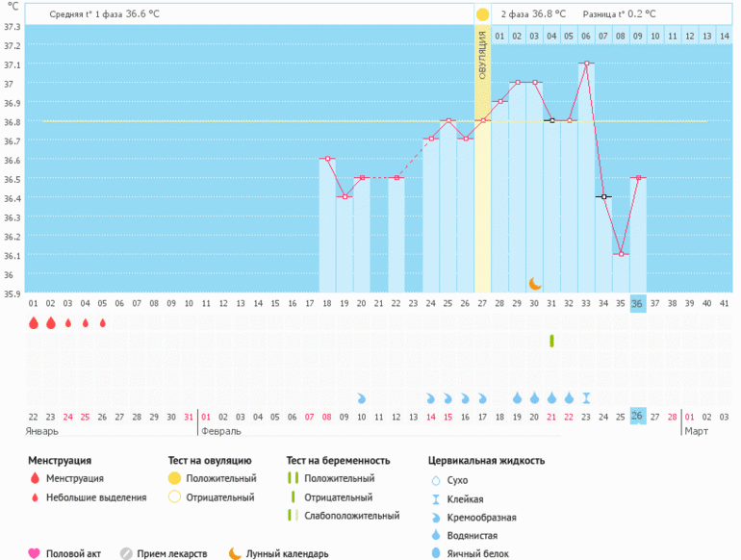The height and width of the screenshot is (560, 741).
Task: Click the Слабоположительный legend label
Action: click(351, 516)
